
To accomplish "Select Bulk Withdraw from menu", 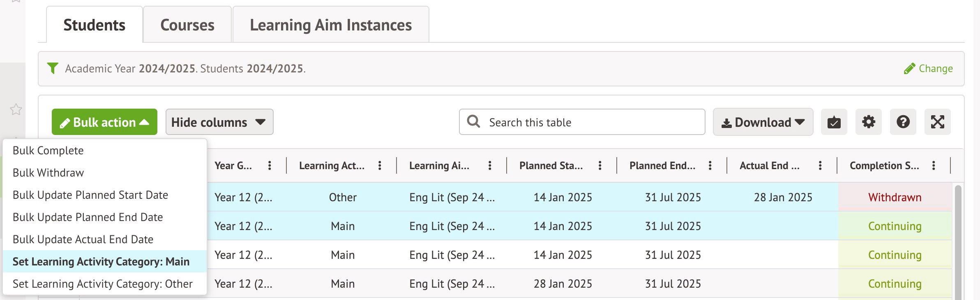I will 48,173.
